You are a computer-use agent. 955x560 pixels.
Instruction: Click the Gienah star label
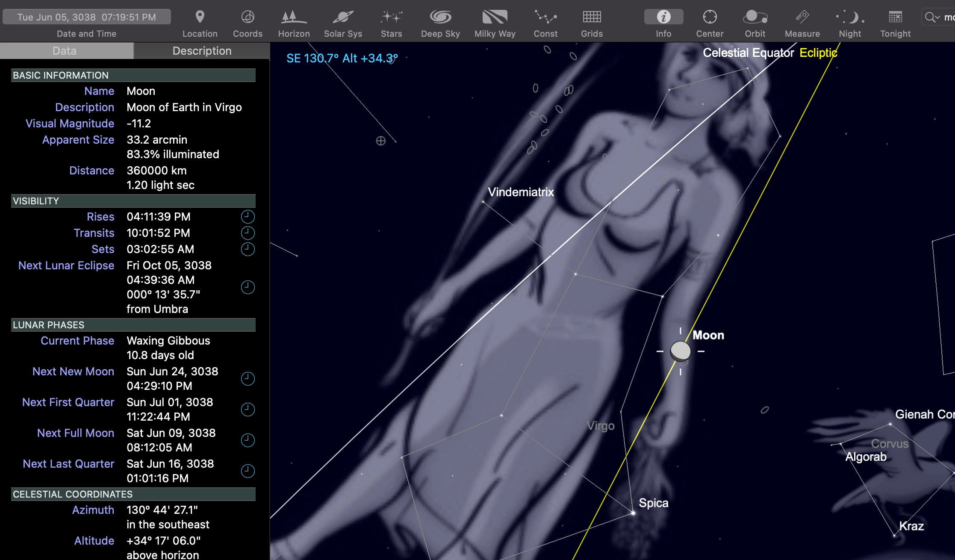pos(924,414)
